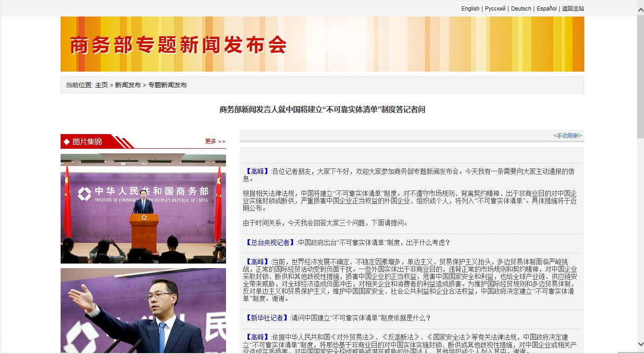
Task: Open the Русский language version
Action: click(x=496, y=8)
